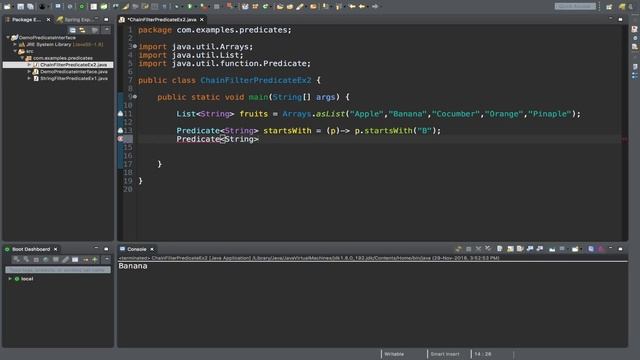Image resolution: width=640 pixels, height=360 pixels.
Task: Select the Package Explorer tab
Action: 26,20
